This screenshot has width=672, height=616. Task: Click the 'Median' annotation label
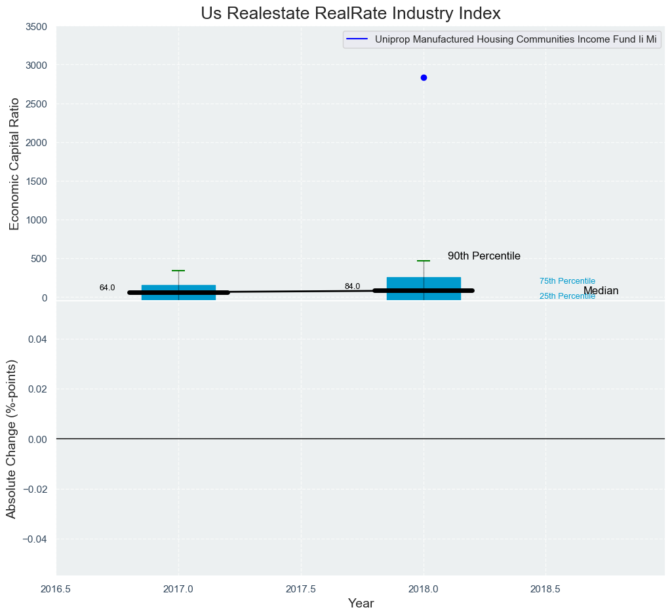coord(601,291)
